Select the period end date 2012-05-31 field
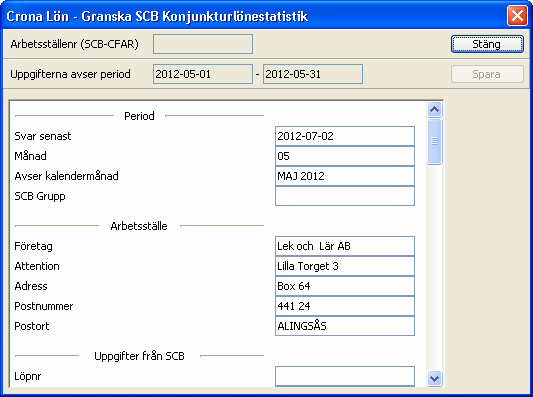Screen dimensions: 533x397 pos(313,74)
